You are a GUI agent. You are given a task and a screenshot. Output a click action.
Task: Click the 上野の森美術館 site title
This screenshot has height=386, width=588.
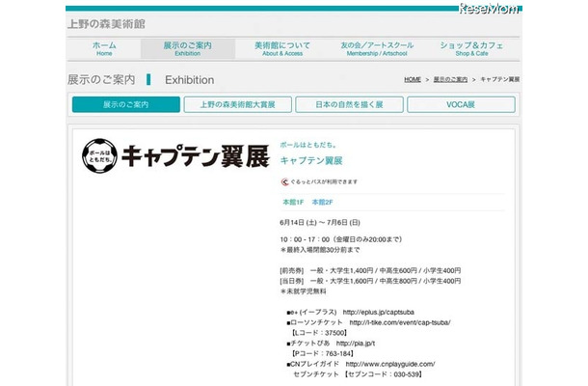click(x=106, y=24)
